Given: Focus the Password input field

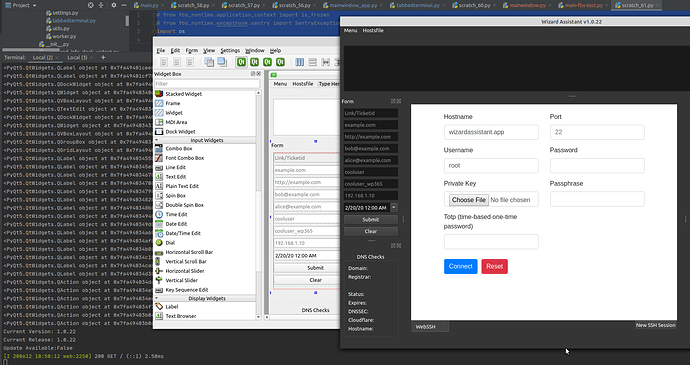Looking at the screenshot, I should tap(597, 166).
